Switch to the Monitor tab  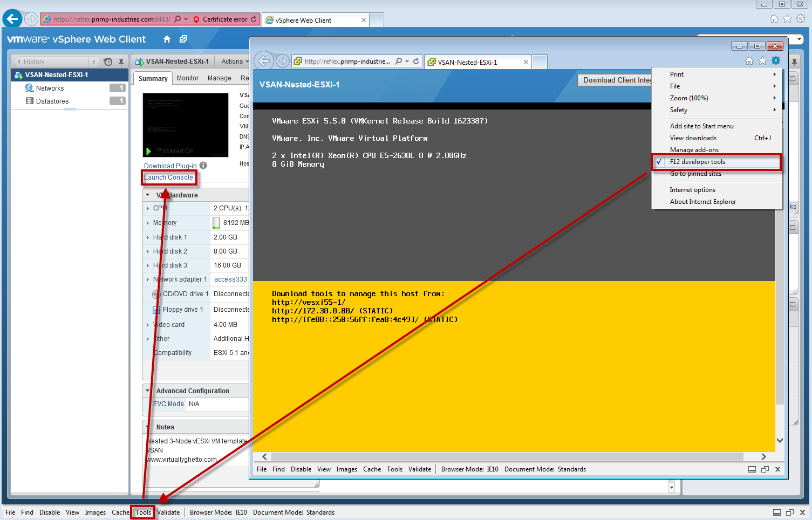187,78
